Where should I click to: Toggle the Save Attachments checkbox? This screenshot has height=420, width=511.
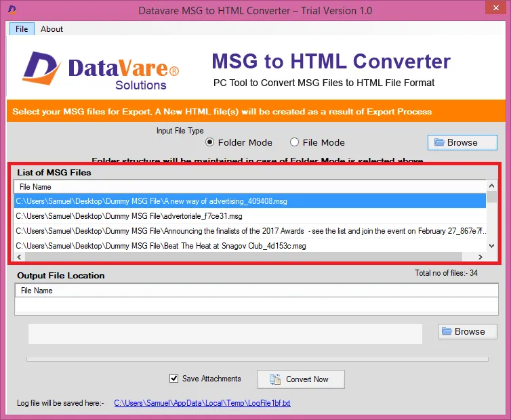173,378
